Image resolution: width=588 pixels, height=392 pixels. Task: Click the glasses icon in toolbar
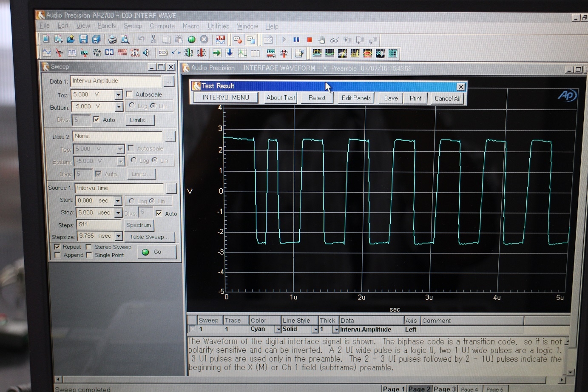point(335,40)
